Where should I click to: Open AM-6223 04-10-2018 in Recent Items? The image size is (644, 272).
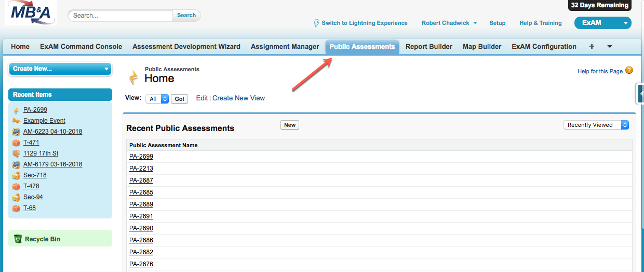click(52, 132)
